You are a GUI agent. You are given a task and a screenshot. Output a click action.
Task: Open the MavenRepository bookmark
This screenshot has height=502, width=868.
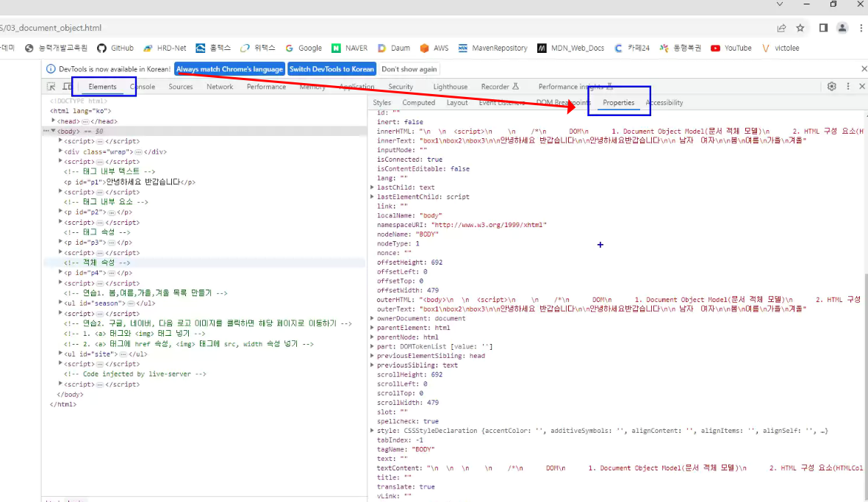492,49
